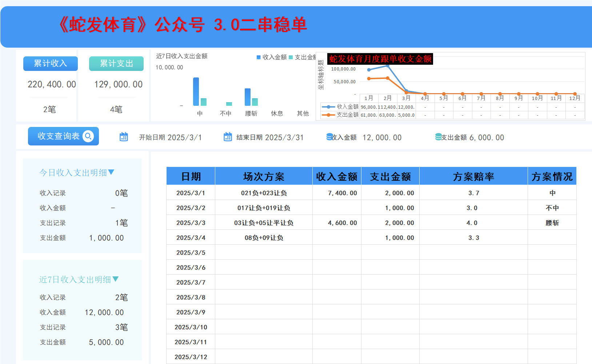This screenshot has height=364, width=592.
Task: Click the tall blue bar above 中
Action: click(196, 91)
